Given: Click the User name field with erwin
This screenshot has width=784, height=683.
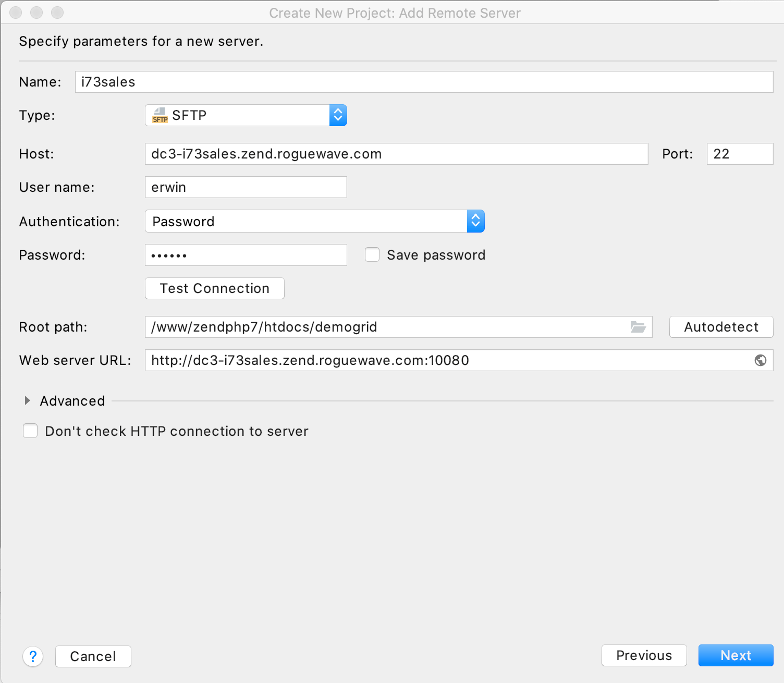Looking at the screenshot, I should [246, 187].
